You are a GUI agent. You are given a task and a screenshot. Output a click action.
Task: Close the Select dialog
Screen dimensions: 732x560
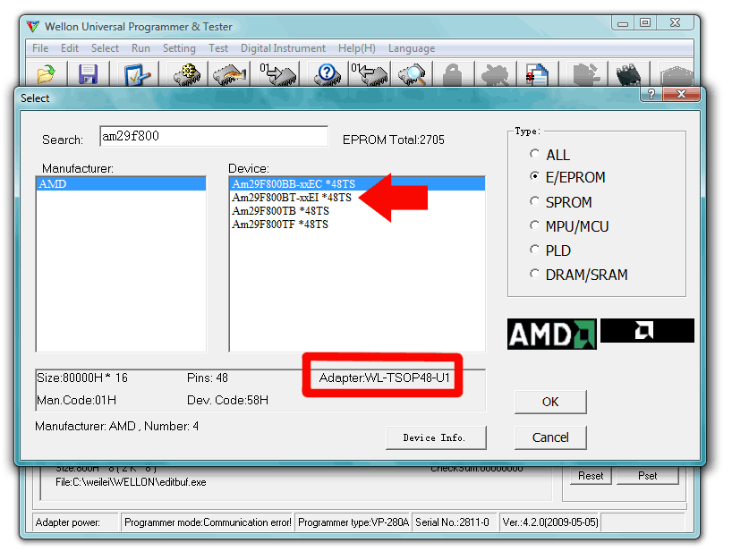point(682,94)
